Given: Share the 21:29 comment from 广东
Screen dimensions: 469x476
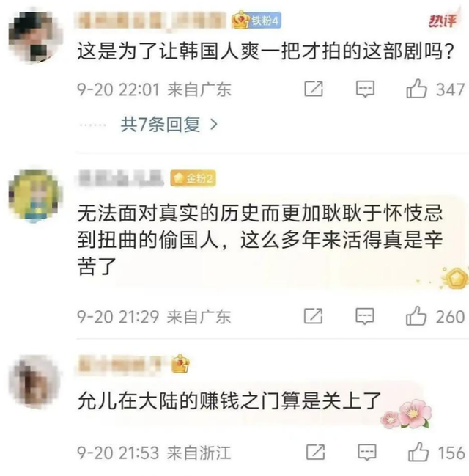Looking at the screenshot, I should click(x=314, y=316).
